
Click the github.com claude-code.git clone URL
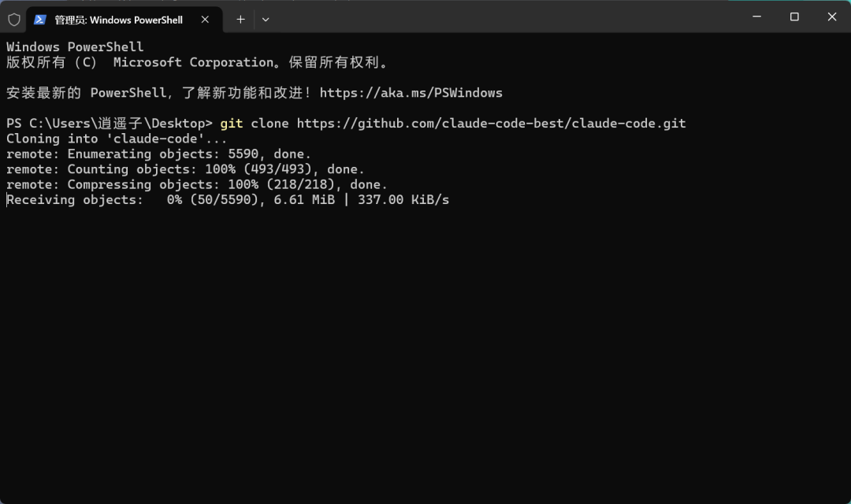click(x=491, y=123)
